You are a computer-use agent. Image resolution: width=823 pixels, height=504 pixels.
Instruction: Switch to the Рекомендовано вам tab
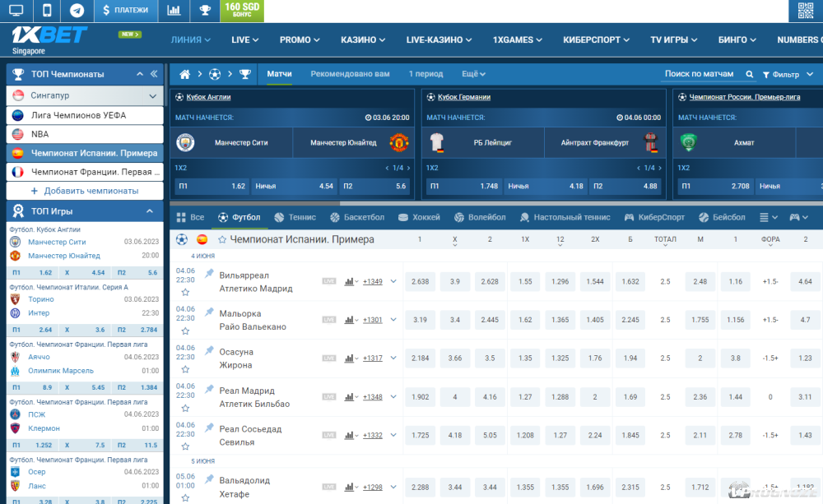350,74
